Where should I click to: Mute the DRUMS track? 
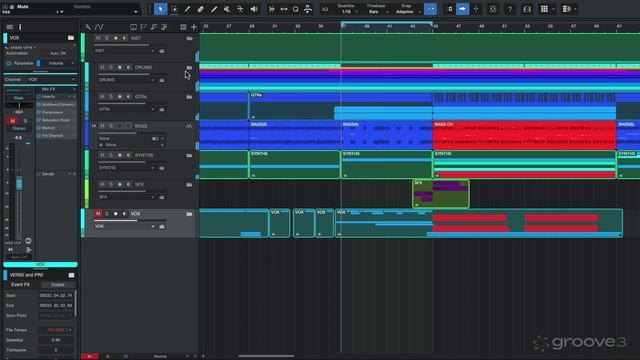102,67
